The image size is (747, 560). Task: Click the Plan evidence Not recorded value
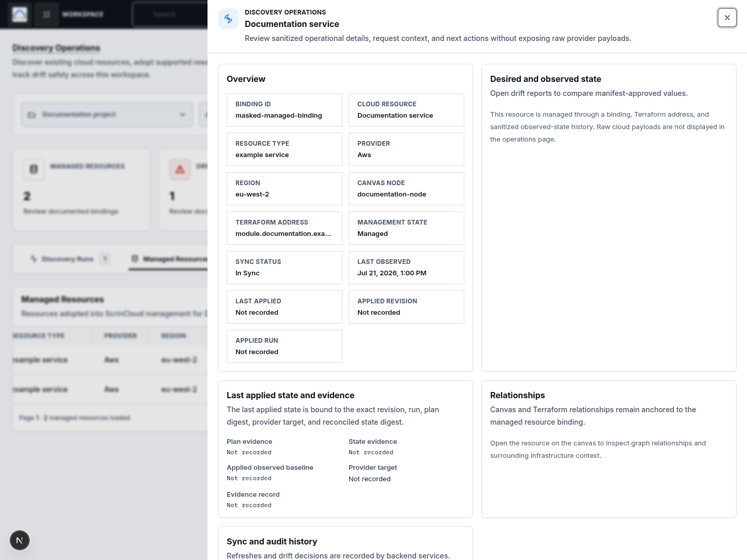click(249, 453)
